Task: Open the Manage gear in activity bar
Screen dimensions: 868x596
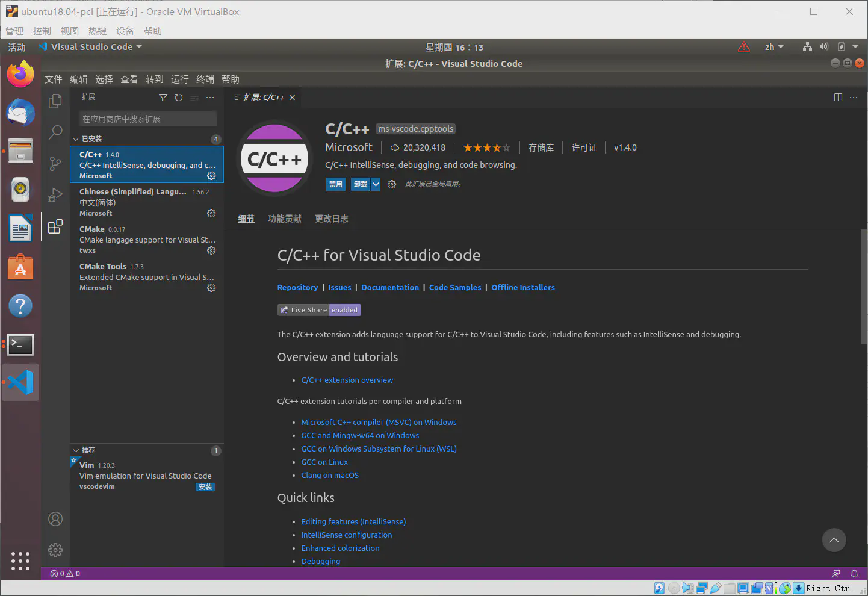Action: coord(55,550)
